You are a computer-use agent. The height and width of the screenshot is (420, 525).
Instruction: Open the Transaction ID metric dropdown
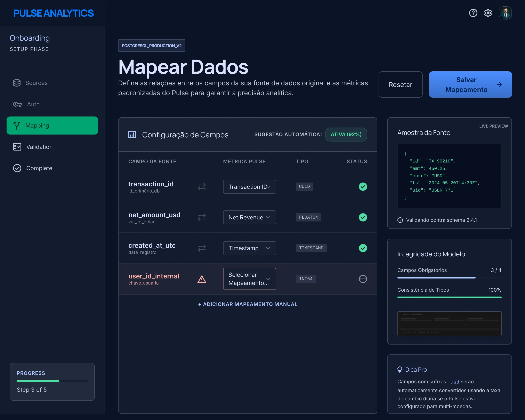point(249,187)
